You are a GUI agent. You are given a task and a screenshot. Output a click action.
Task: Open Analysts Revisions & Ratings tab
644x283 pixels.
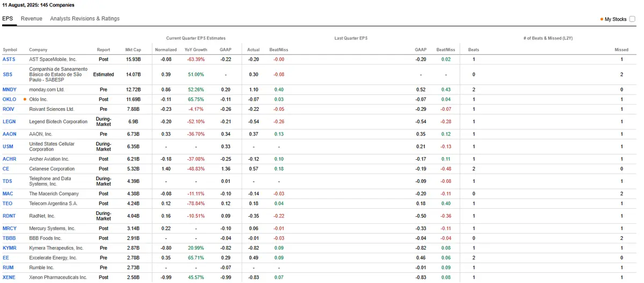[x=85, y=18]
